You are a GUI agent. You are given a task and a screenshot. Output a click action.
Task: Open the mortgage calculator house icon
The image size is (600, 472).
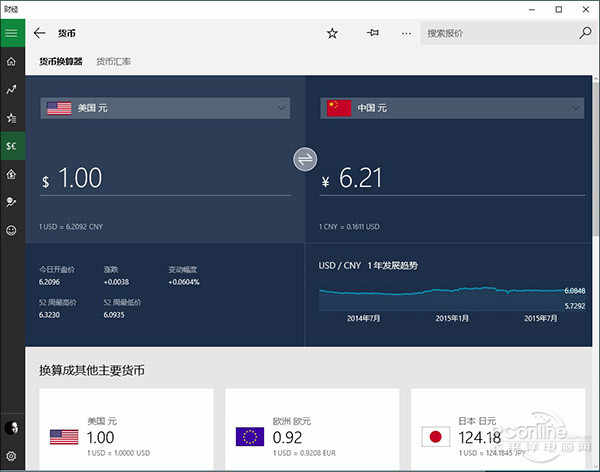[x=12, y=174]
